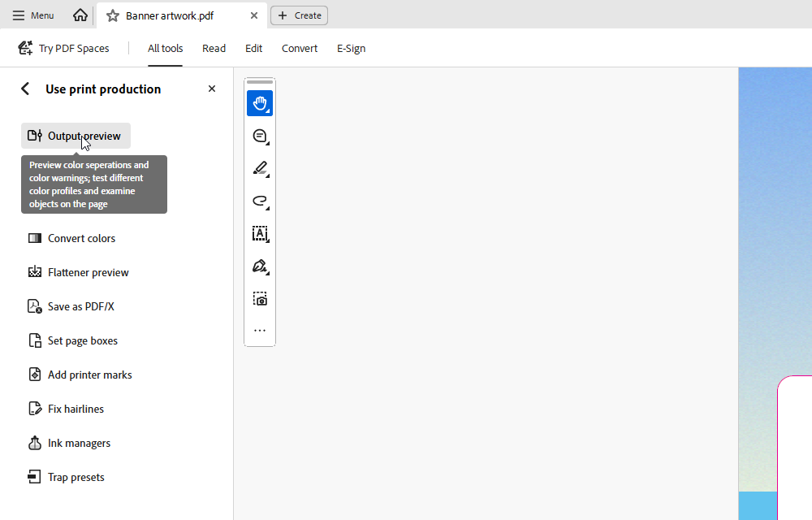The width and height of the screenshot is (812, 520).
Task: Select the Fill and sign pen tool
Action: click(x=260, y=266)
